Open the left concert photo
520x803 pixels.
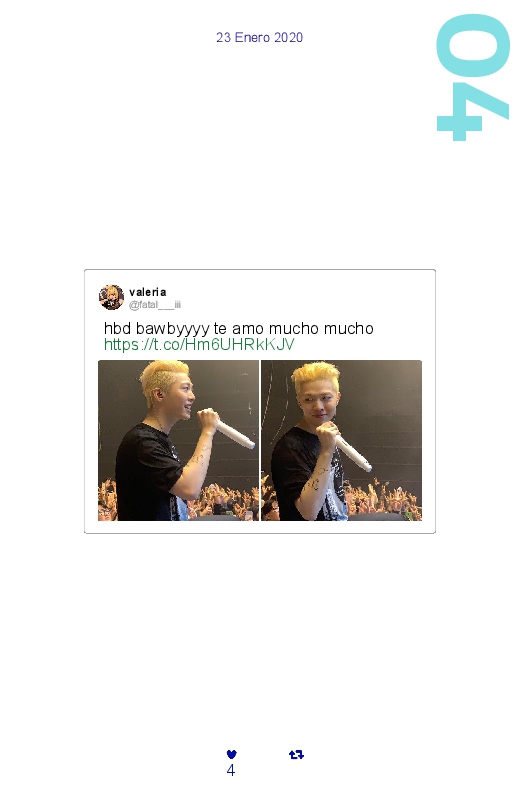[x=178, y=440]
